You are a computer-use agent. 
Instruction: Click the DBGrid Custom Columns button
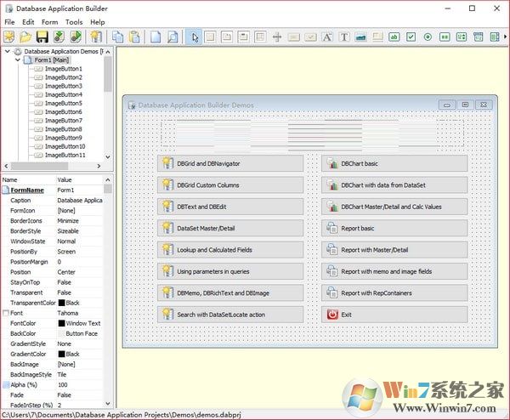pos(230,184)
